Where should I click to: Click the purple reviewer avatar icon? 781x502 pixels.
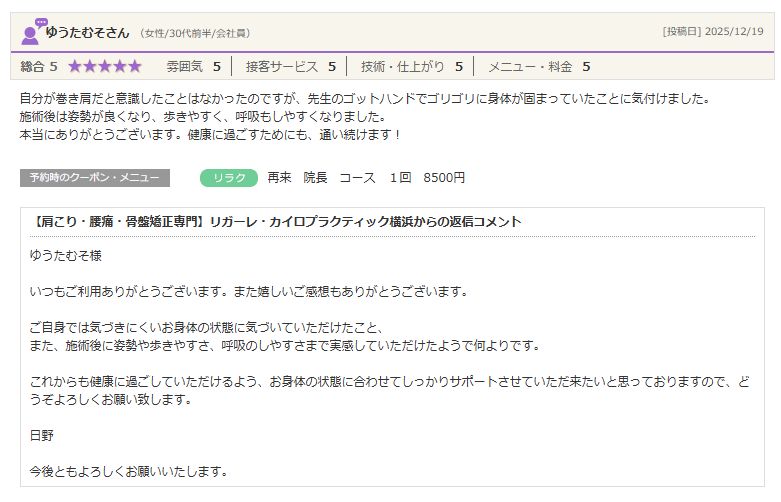point(31,32)
